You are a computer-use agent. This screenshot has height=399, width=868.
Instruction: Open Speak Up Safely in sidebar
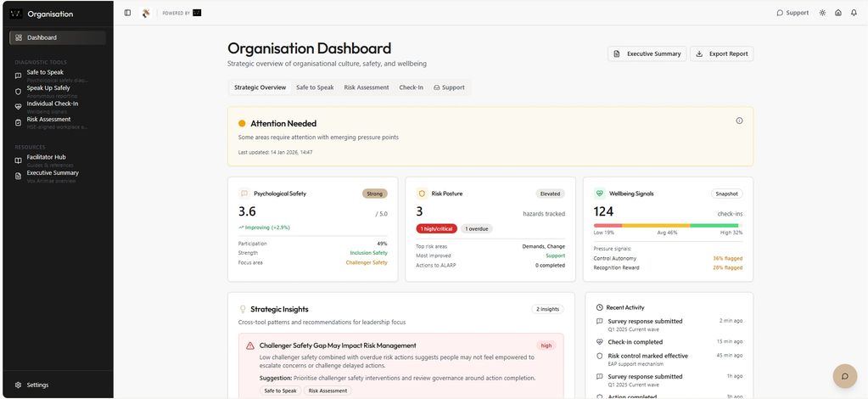[x=48, y=88]
